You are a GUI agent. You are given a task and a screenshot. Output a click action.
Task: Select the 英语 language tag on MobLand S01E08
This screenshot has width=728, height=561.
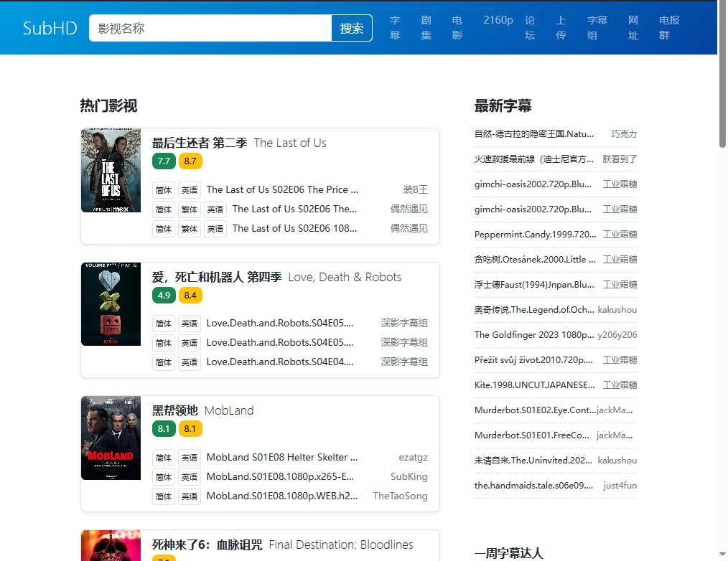pos(190,457)
